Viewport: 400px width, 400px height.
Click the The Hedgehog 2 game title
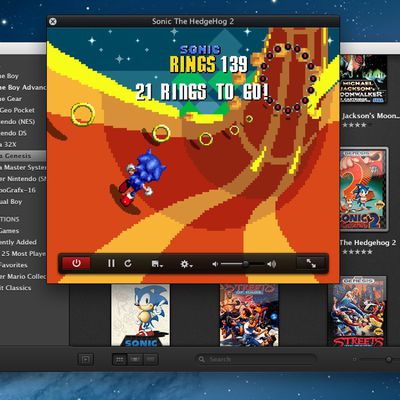(368, 243)
